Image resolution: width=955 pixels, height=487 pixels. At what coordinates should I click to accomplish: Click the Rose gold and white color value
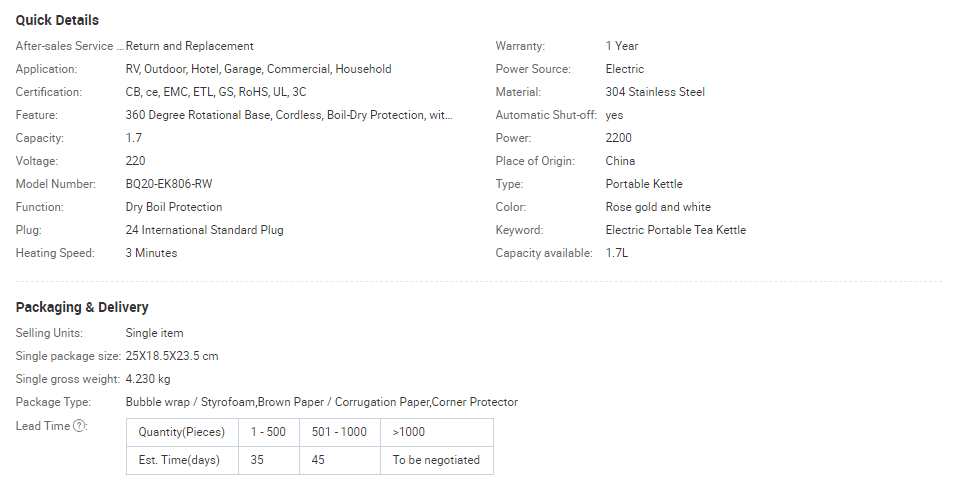658,207
